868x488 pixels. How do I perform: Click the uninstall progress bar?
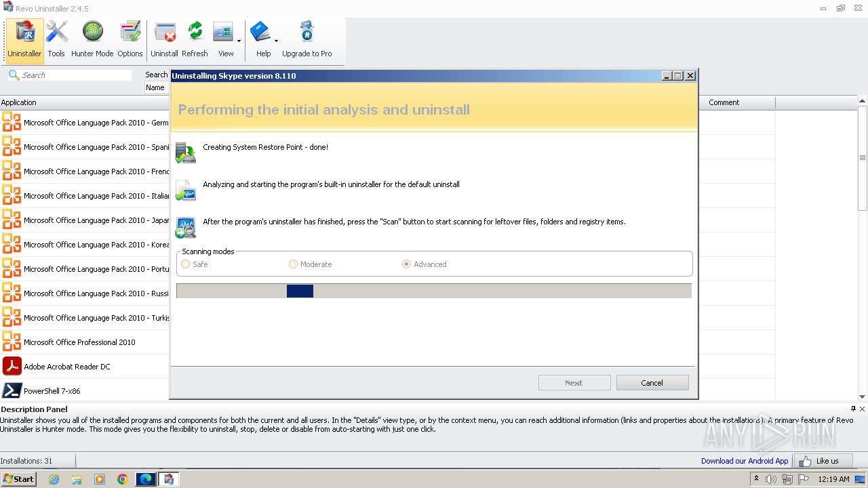click(x=434, y=291)
